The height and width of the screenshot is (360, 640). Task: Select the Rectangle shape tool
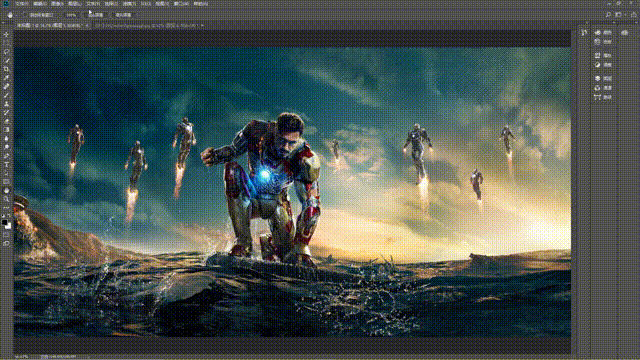(6, 182)
